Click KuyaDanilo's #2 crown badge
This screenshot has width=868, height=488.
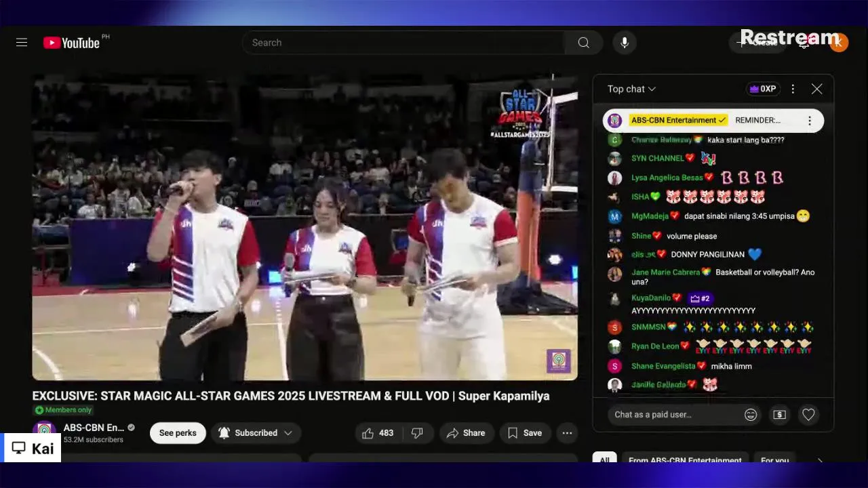[700, 298]
